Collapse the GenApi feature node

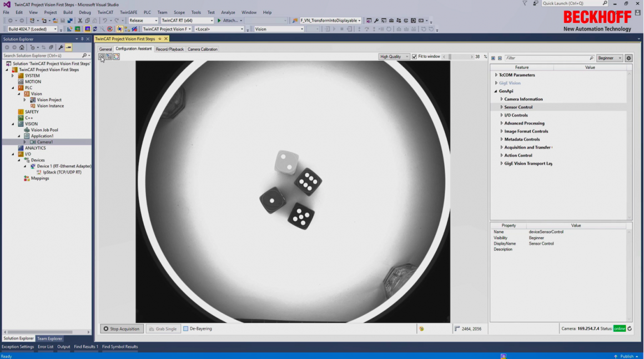(496, 91)
